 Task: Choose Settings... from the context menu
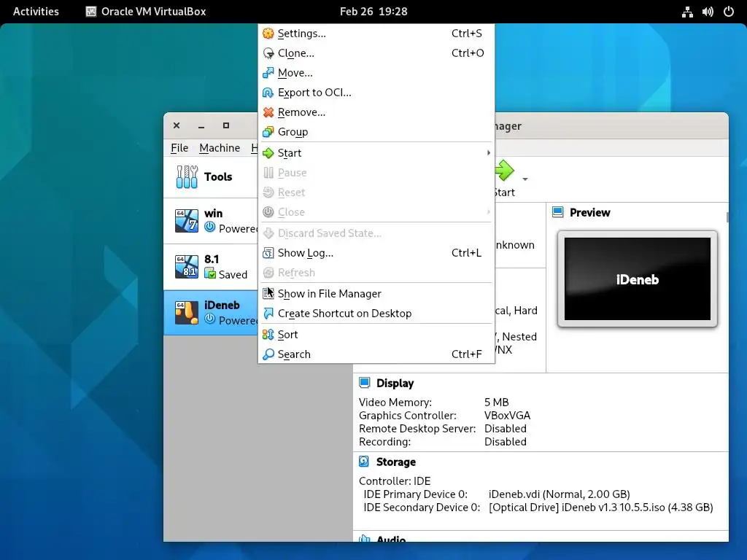point(376,34)
